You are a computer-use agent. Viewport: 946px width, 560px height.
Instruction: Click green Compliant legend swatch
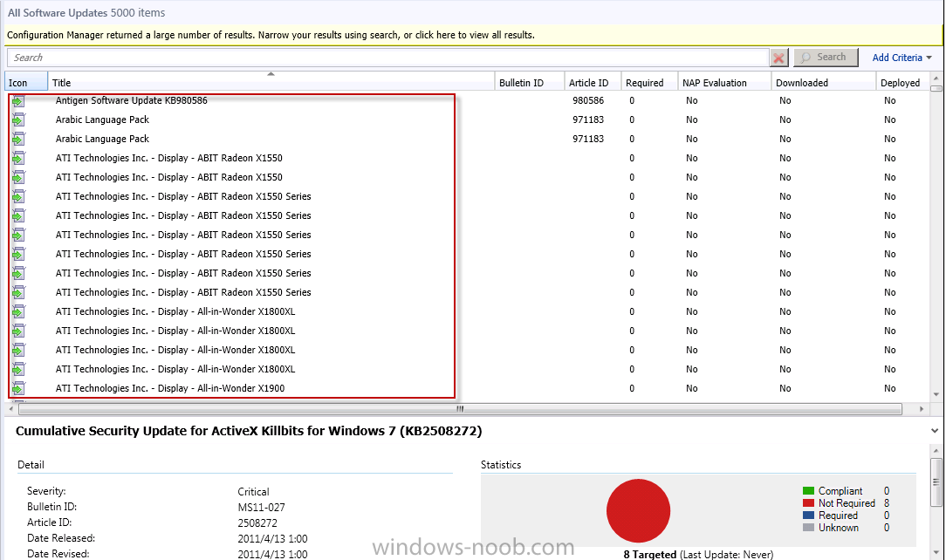pos(808,491)
